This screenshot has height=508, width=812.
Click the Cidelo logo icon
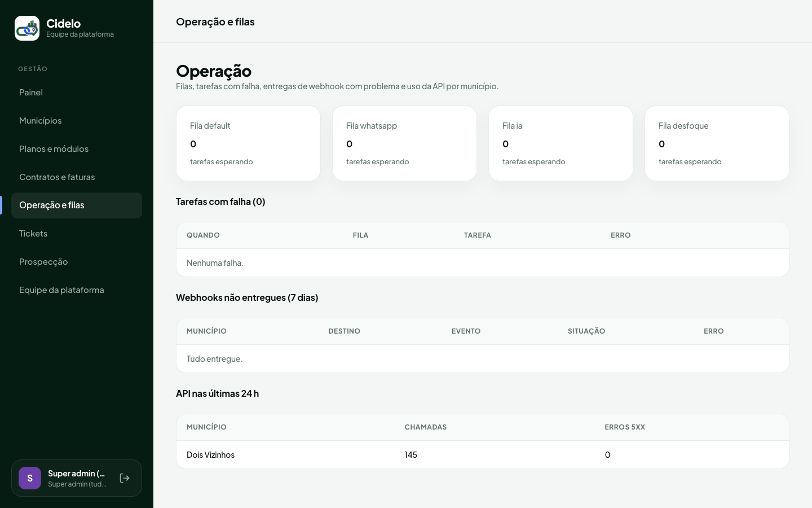pos(27,28)
